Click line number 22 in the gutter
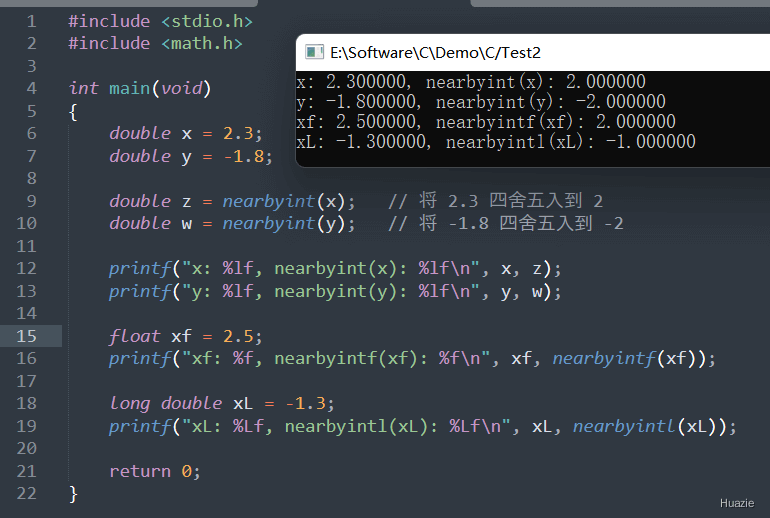 (27, 493)
